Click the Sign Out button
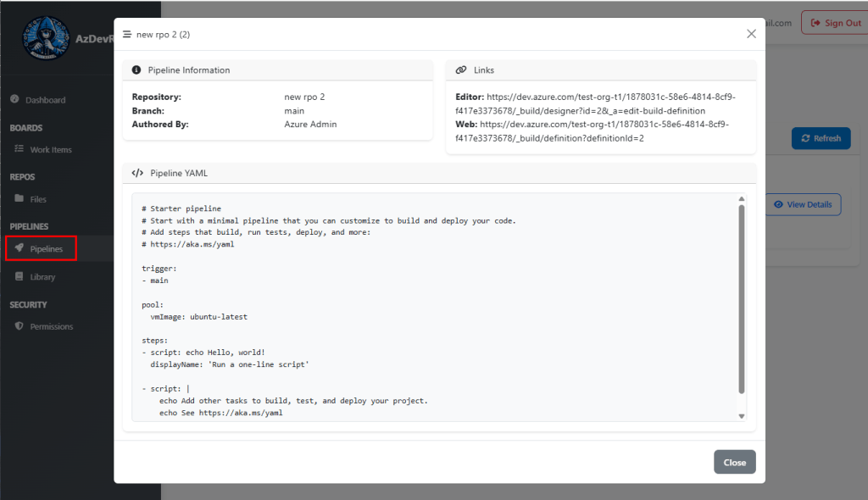The image size is (868, 500). pos(835,23)
